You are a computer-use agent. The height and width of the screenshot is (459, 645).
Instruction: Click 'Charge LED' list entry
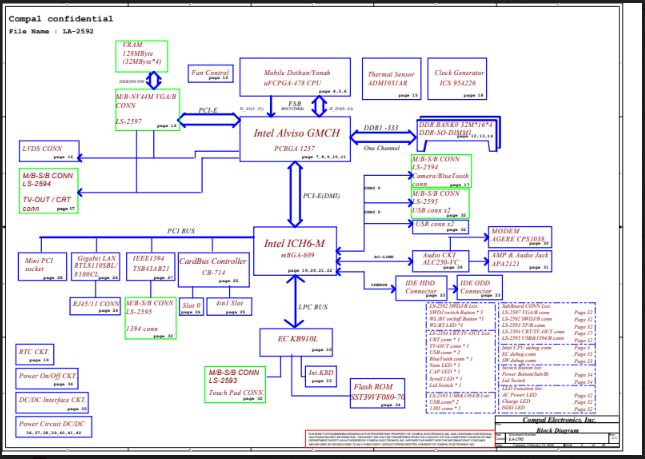[516, 401]
